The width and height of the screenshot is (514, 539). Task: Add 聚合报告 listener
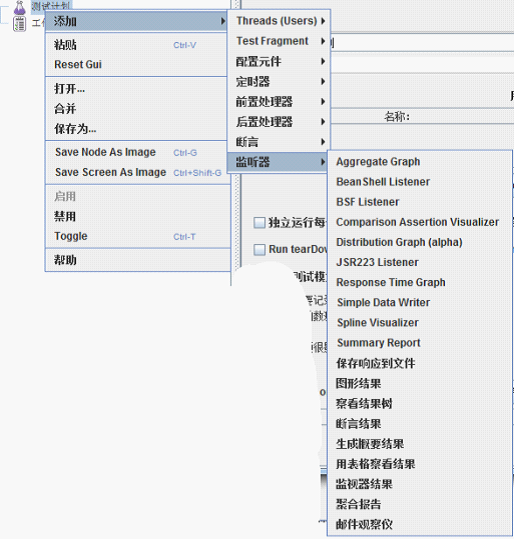pos(358,504)
